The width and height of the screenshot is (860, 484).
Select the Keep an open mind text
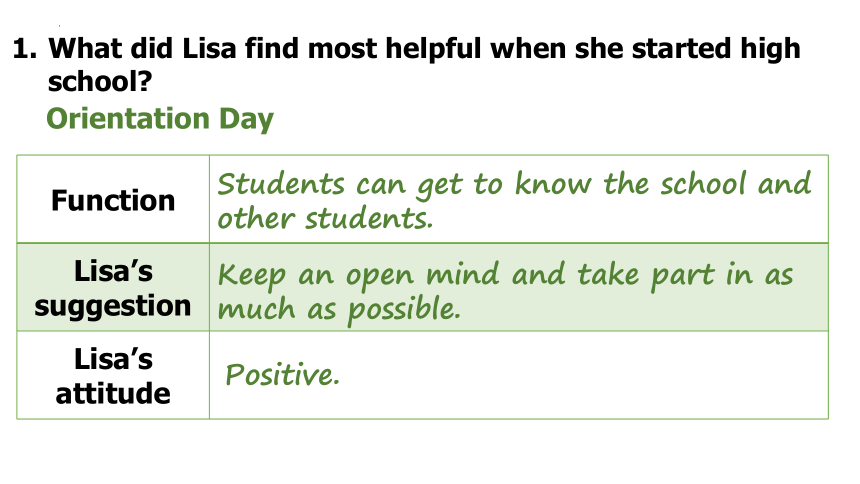pyautogui.click(x=359, y=275)
